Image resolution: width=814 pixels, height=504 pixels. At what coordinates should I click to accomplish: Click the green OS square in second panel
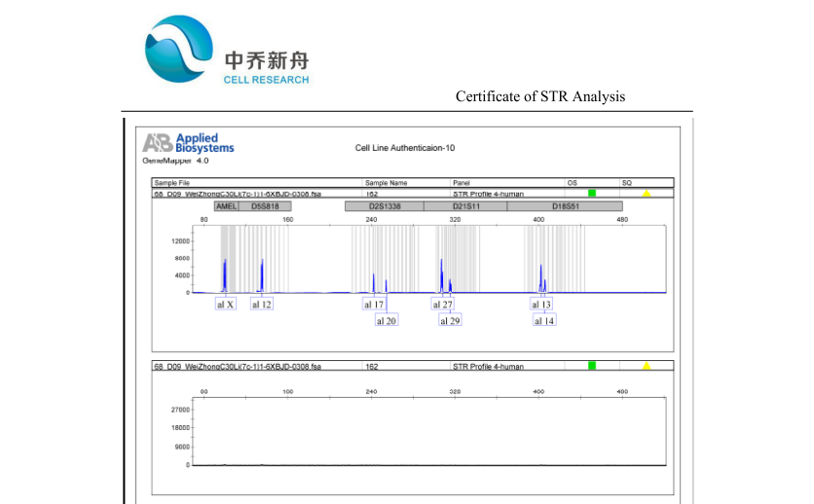pyautogui.click(x=591, y=366)
